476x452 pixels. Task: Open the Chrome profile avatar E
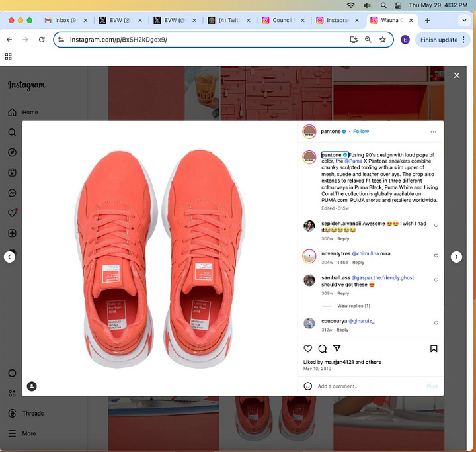coord(405,40)
